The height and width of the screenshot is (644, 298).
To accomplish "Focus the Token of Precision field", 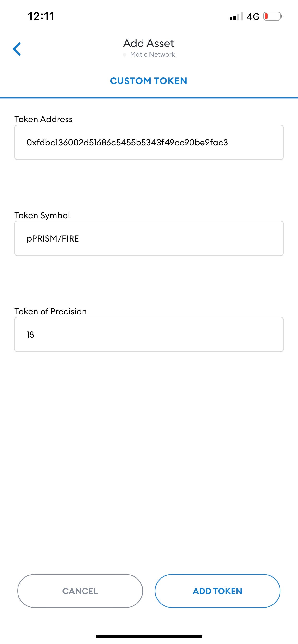I will 149,334.
